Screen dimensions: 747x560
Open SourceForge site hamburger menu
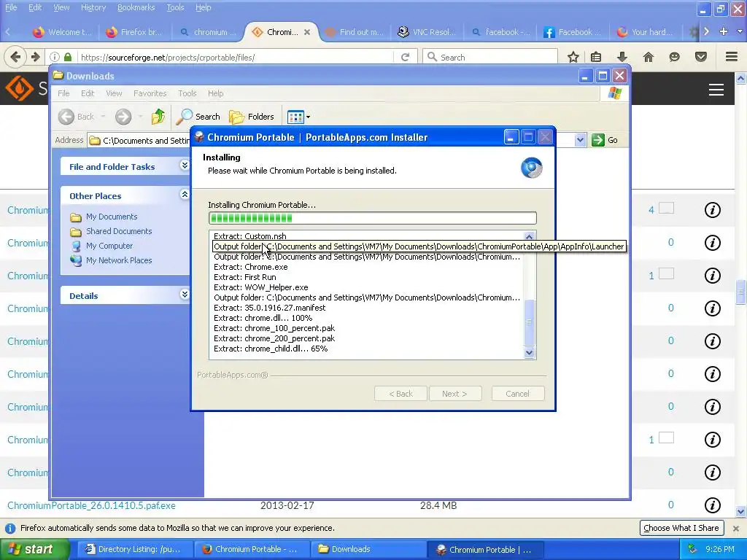pos(716,90)
